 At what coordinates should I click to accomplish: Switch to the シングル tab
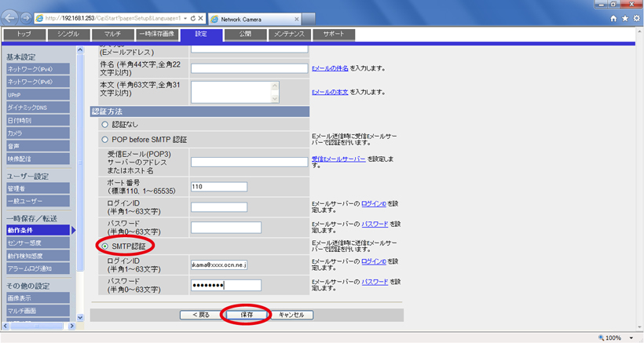pos(68,35)
